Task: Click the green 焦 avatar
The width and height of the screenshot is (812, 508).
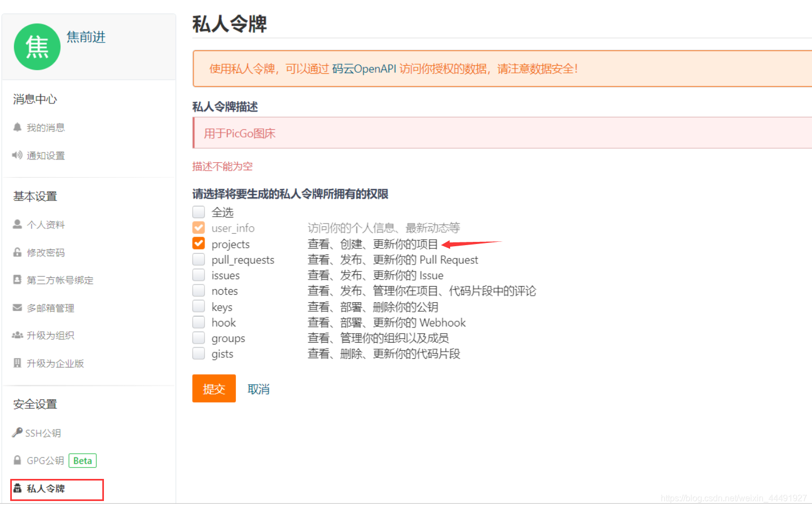Action: click(37, 47)
